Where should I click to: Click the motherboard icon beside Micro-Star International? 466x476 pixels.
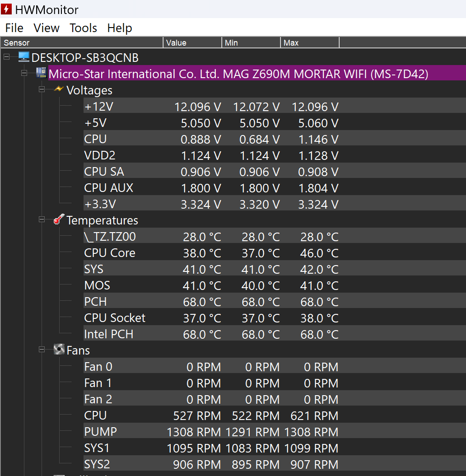pyautogui.click(x=41, y=73)
